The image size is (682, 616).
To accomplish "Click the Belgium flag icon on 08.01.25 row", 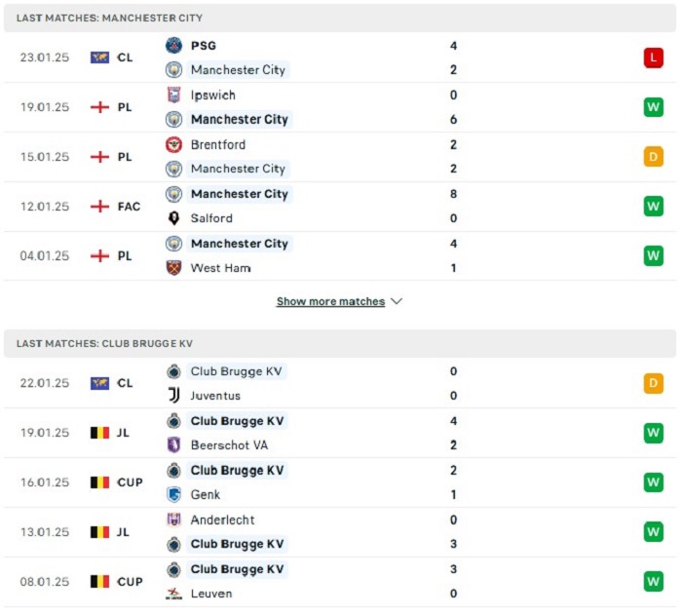I will coord(99,582).
